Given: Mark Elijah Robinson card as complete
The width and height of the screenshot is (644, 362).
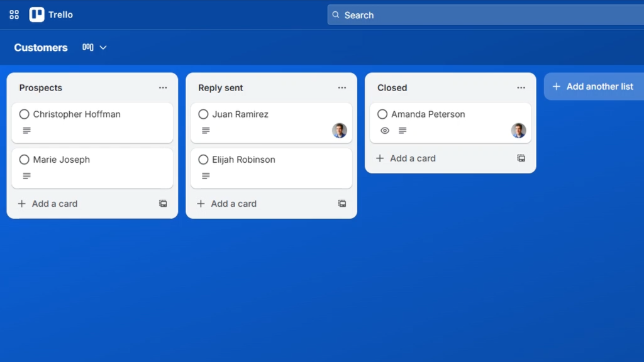Looking at the screenshot, I should pos(203,160).
